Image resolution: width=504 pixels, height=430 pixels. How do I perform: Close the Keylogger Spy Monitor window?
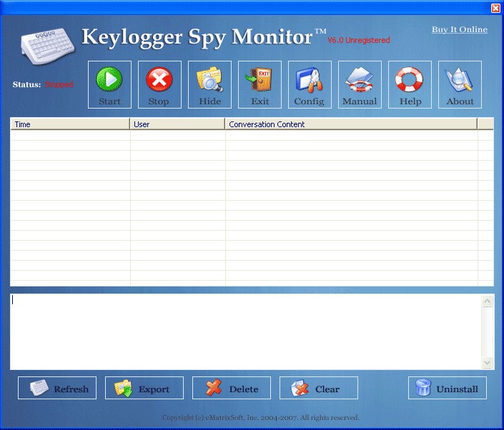pos(495,8)
